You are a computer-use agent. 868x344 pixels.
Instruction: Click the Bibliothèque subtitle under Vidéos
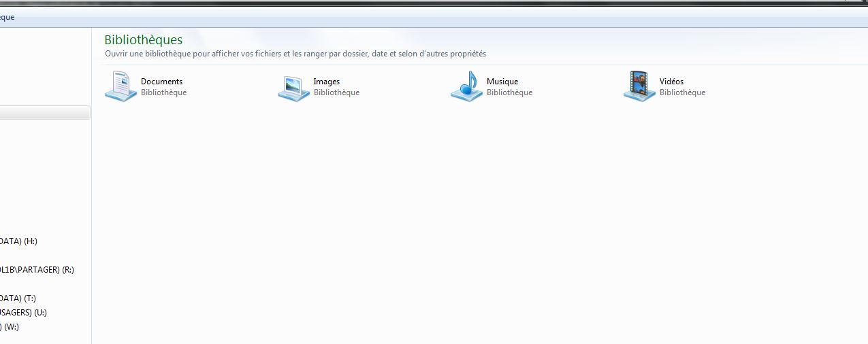(682, 92)
